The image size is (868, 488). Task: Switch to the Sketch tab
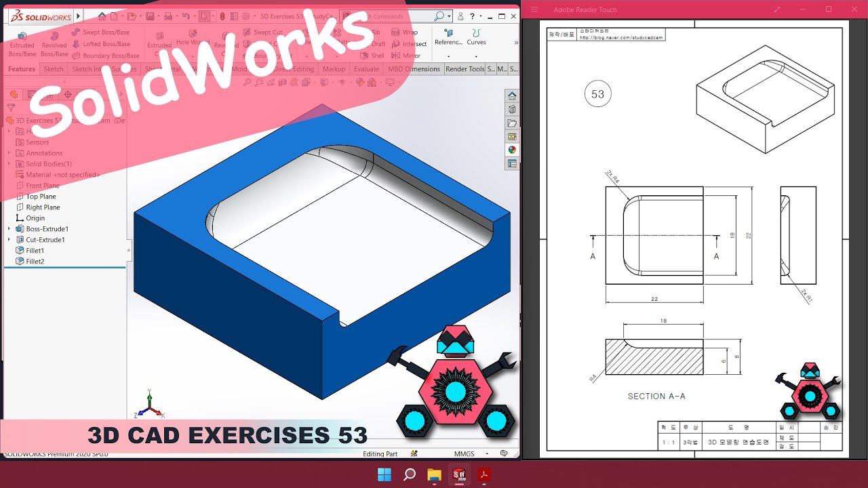(54, 69)
